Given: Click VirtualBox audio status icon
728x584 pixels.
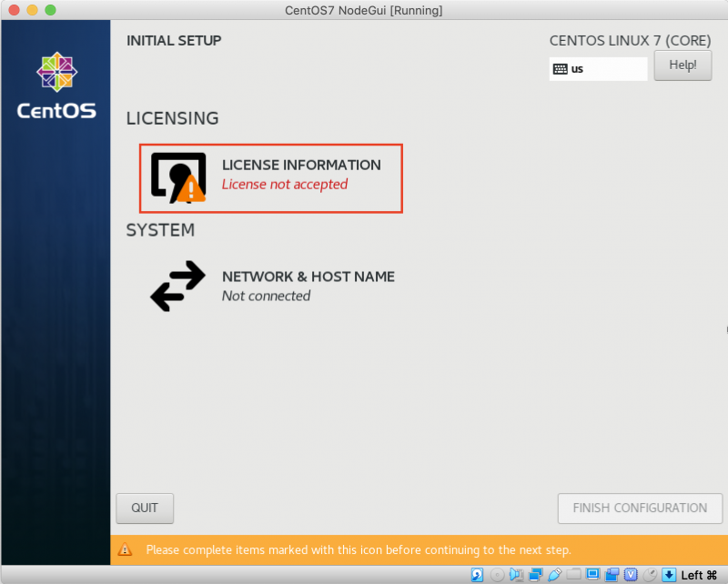Looking at the screenshot, I should pyautogui.click(x=516, y=575).
